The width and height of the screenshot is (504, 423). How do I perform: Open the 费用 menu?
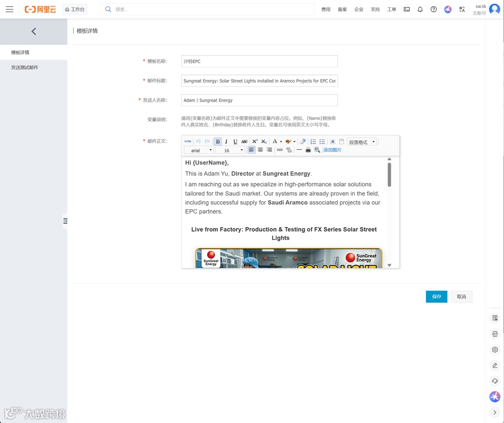click(326, 9)
